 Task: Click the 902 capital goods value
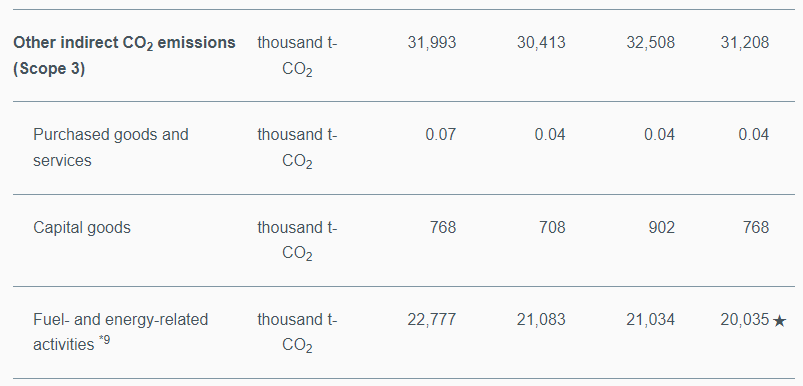click(x=662, y=227)
